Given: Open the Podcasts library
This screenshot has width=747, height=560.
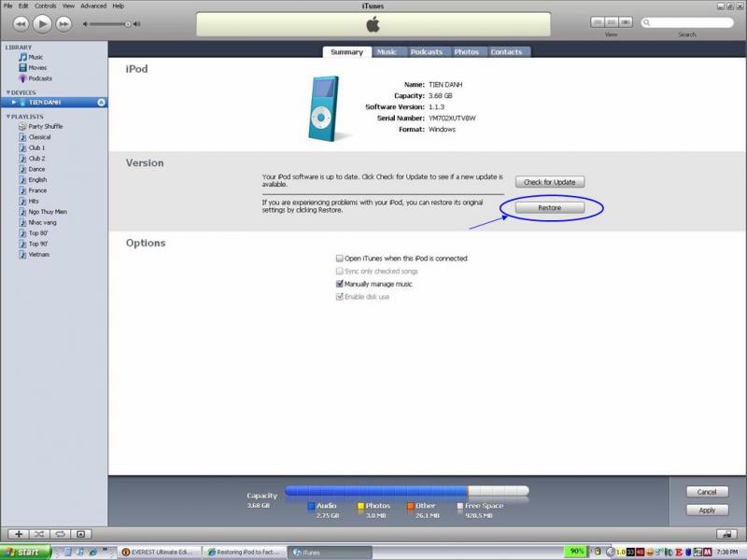Looking at the screenshot, I should (x=39, y=78).
